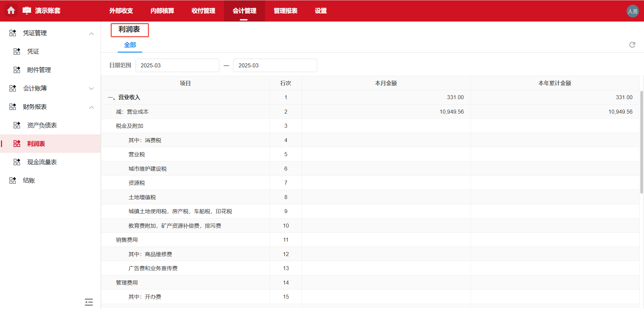Click the end date range field
This screenshot has height=309, width=644.
275,65
